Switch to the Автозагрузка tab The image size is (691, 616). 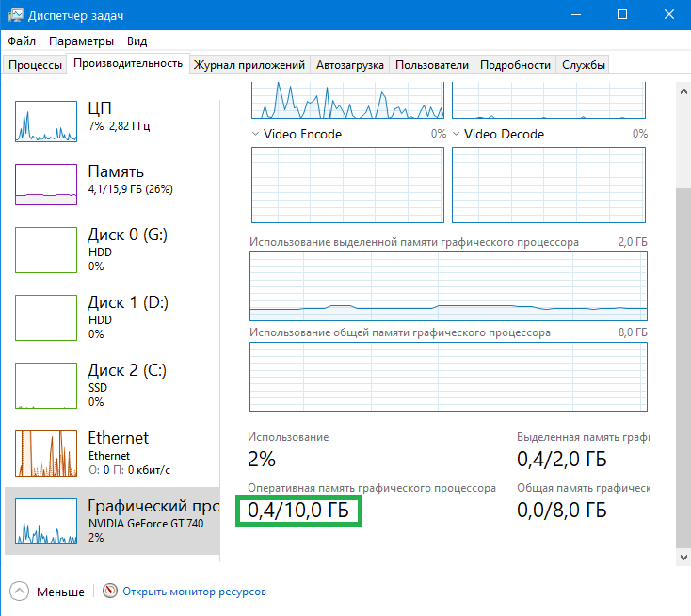click(x=350, y=65)
